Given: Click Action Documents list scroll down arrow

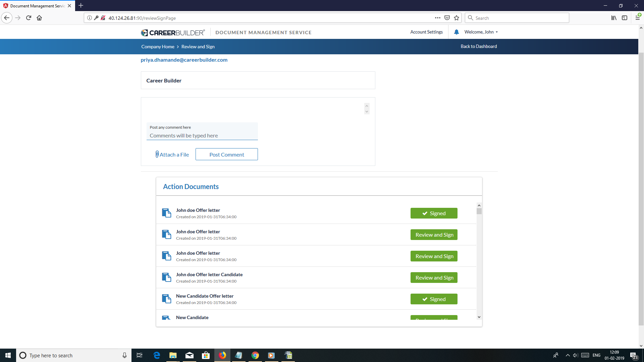Looking at the screenshot, I should 479,317.
